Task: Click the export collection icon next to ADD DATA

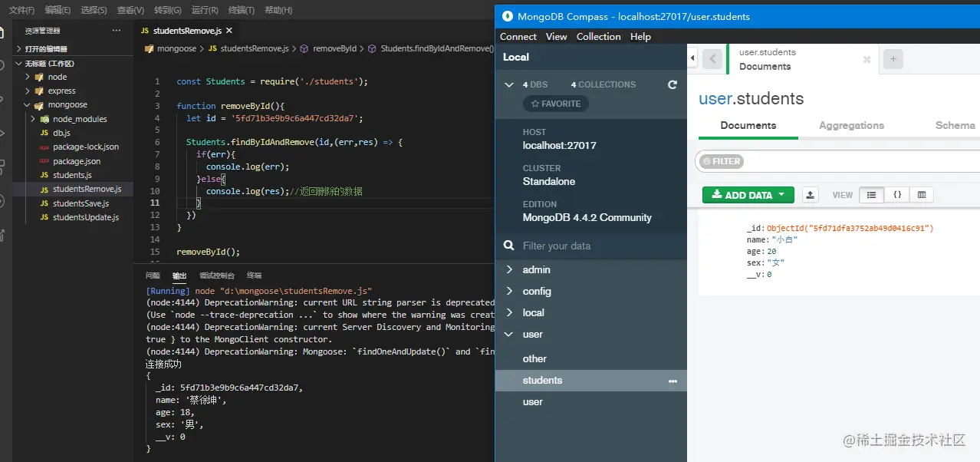Action: pyautogui.click(x=811, y=195)
